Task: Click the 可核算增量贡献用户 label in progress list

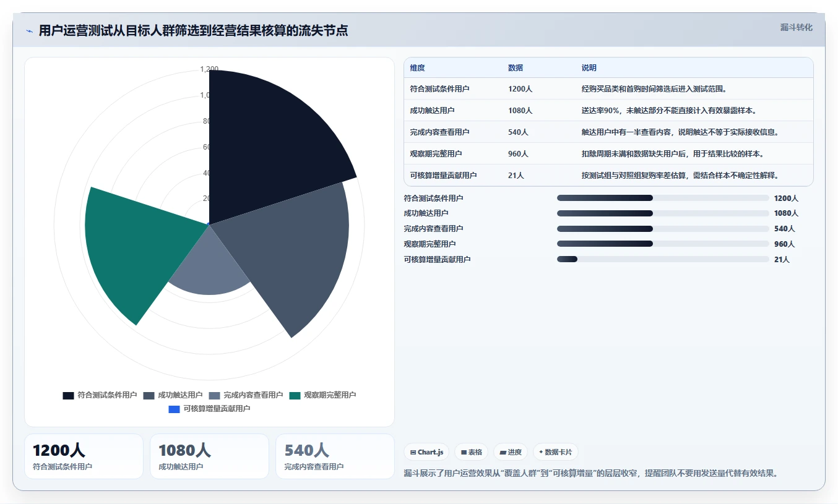Action: click(x=437, y=260)
